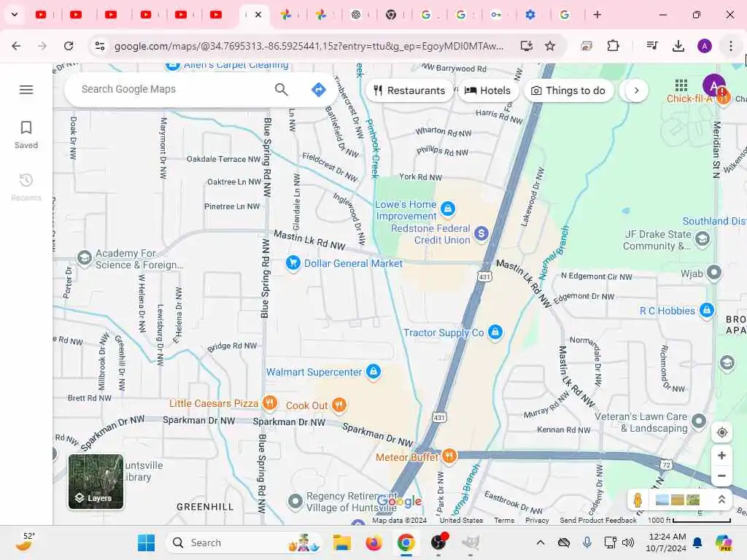The height and width of the screenshot is (560, 747).
Task: Click the R C Hobbies shop pin
Action: point(706,311)
